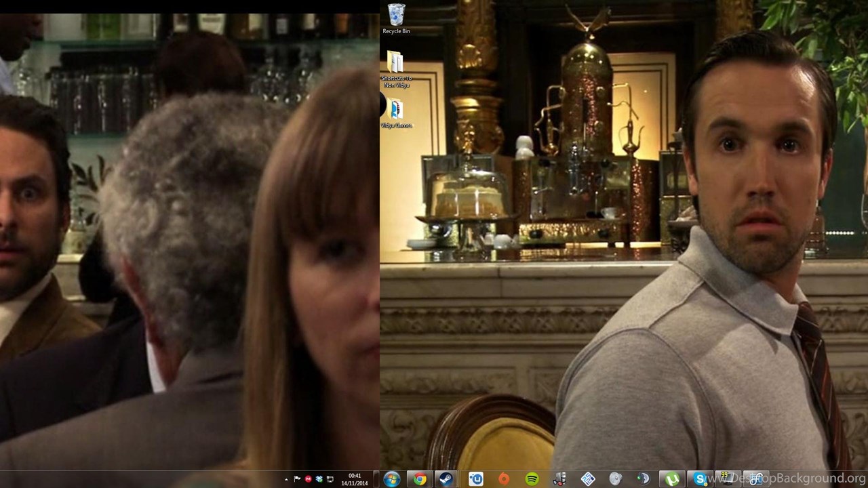Open the network status tray icon
Viewport: 868px width, 488px height.
coord(330,479)
